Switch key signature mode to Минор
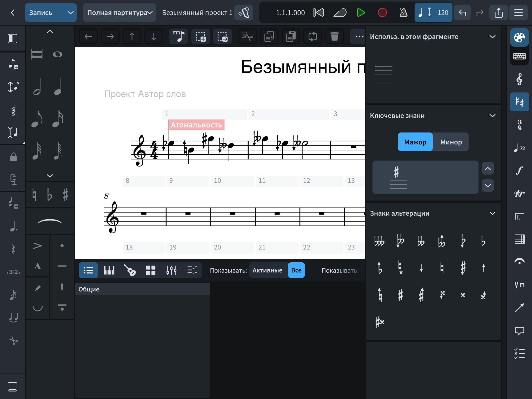The image size is (532, 399). pyautogui.click(x=451, y=142)
